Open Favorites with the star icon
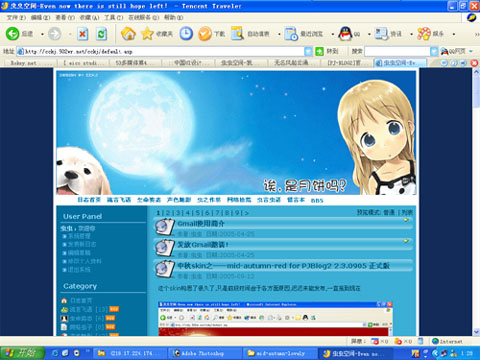This screenshot has height=360, width=480. [x=147, y=34]
